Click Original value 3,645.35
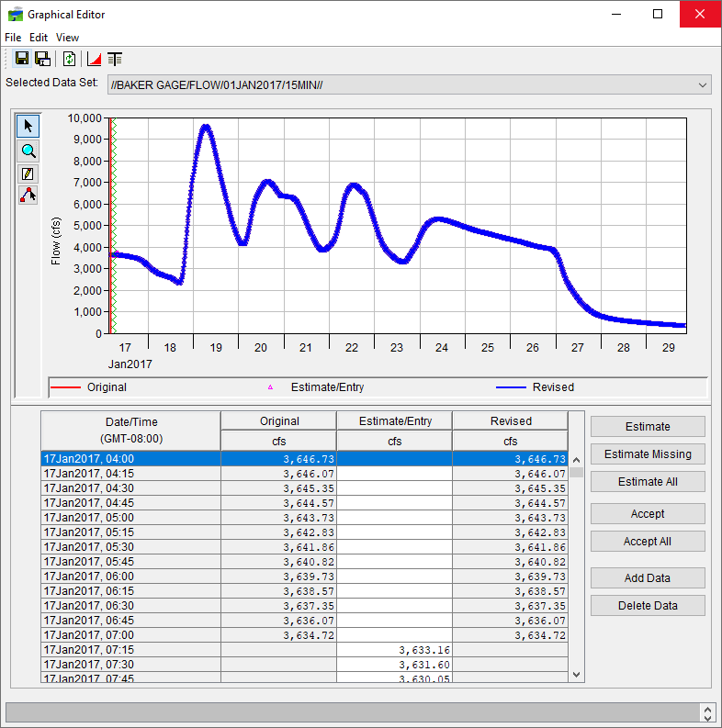Screen dimensions: 722x728 click(x=278, y=488)
